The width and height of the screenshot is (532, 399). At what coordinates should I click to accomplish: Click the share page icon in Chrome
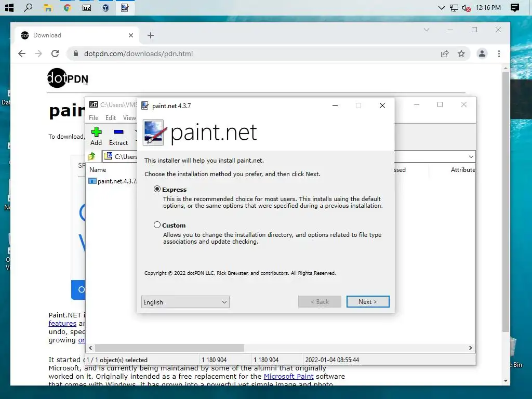coord(445,54)
